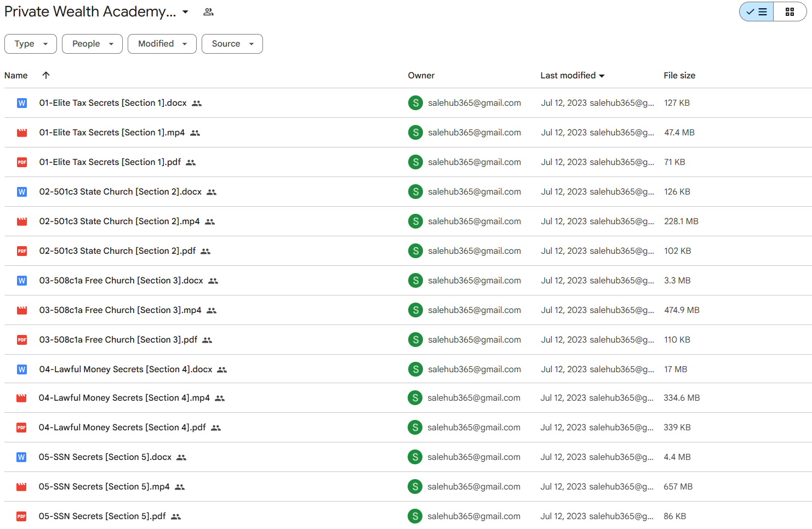Click the Owner column header
Screen dimensions: 812x529
point(421,76)
